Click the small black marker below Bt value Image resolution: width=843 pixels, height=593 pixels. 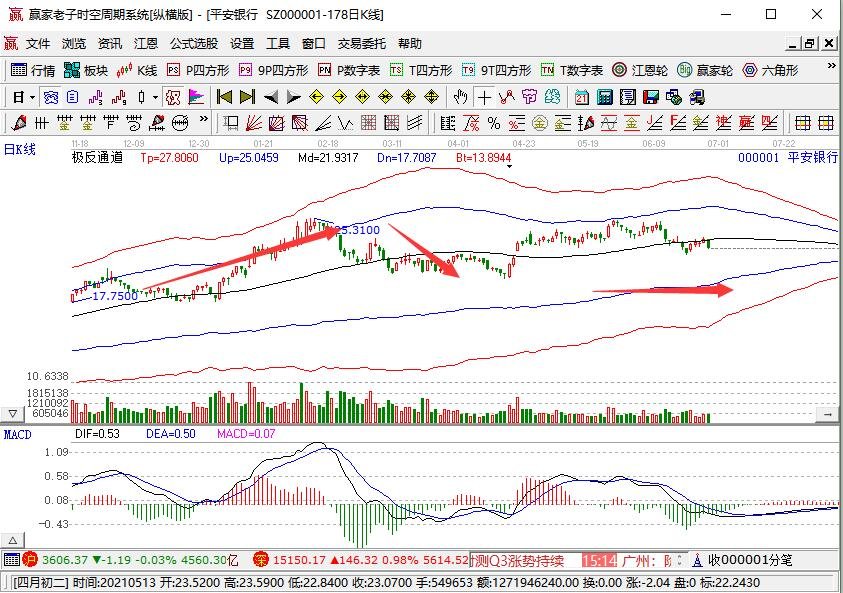509,167
